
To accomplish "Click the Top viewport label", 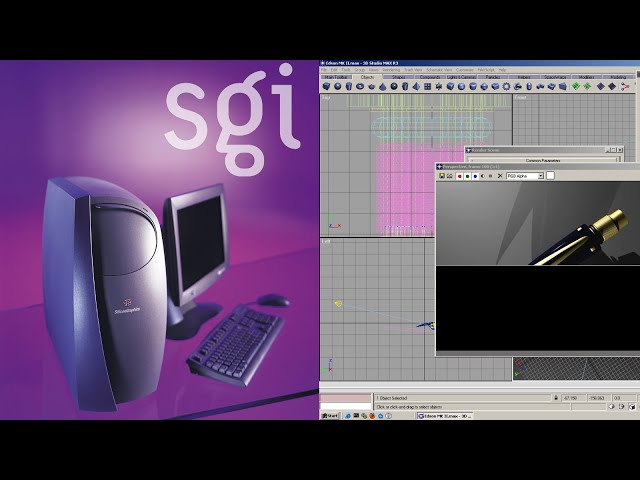I will (326, 98).
